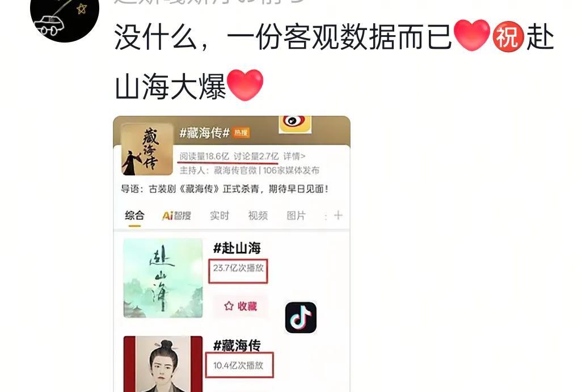This screenshot has width=582, height=392.
Task: Switch to the 实时 tab
Action: point(220,216)
